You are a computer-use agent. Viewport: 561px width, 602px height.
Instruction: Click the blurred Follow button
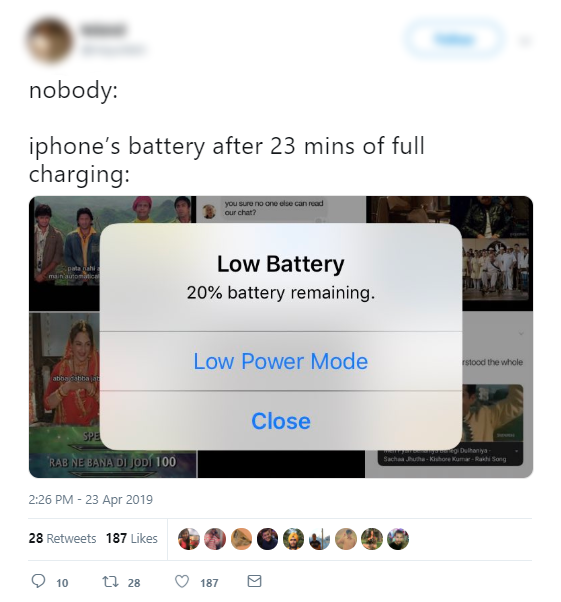coord(454,39)
